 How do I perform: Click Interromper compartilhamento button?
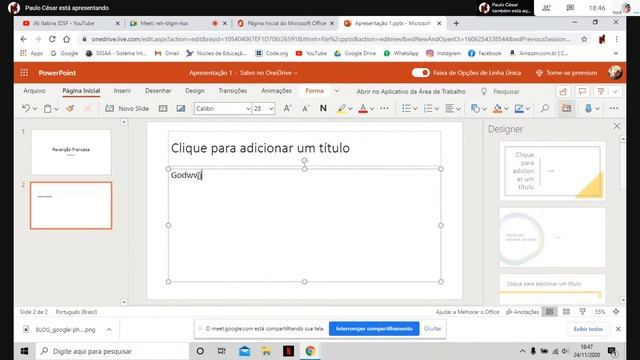pos(374,329)
